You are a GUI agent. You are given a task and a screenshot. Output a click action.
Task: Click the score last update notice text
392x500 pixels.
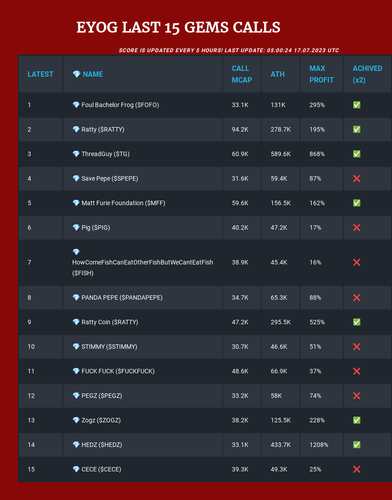[229, 50]
